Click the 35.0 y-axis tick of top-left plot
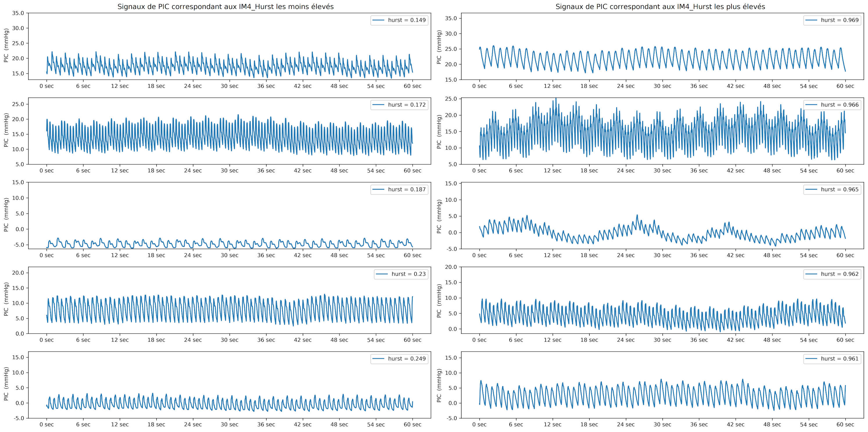This screenshot has height=432, width=868. click(x=18, y=13)
